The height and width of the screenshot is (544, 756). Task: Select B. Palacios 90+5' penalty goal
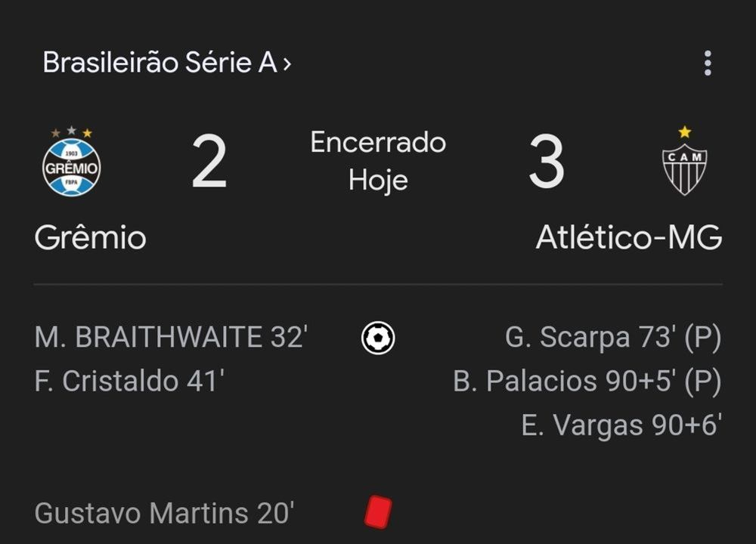pos(587,381)
